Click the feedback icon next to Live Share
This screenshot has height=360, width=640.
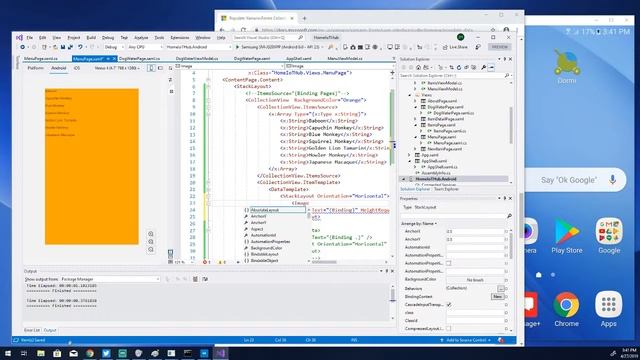pyautogui.click(x=478, y=47)
